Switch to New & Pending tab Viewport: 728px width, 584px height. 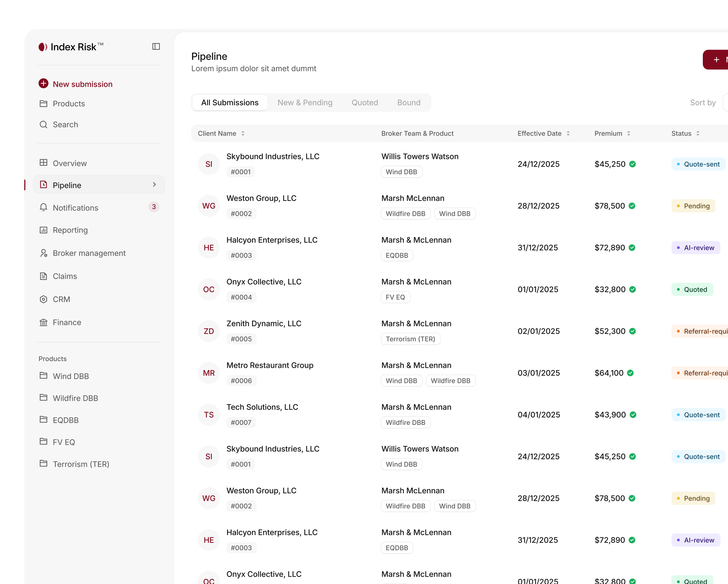pyautogui.click(x=304, y=103)
